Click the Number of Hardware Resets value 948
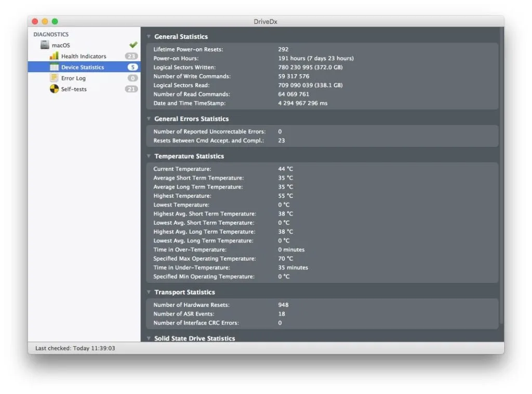The width and height of the screenshot is (532, 394). (x=283, y=305)
